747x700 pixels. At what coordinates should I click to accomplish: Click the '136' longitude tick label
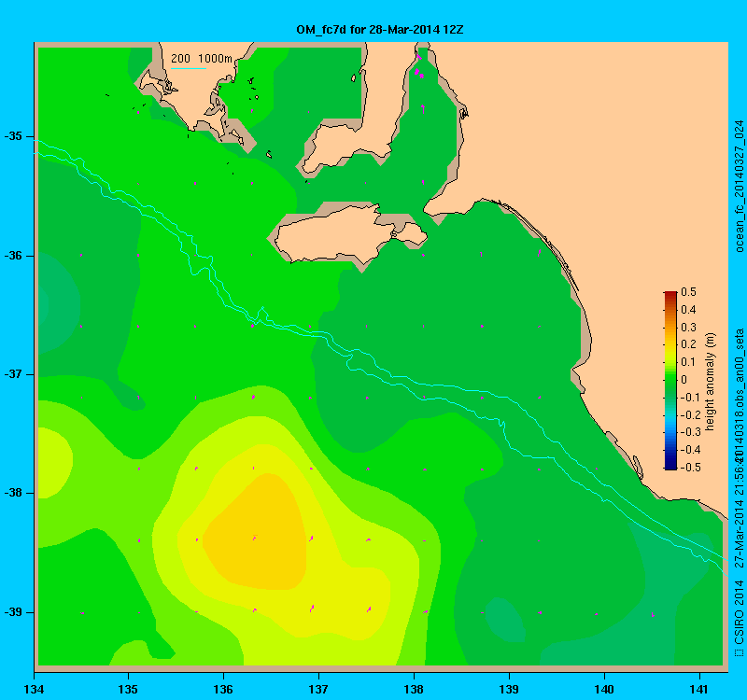(223, 689)
